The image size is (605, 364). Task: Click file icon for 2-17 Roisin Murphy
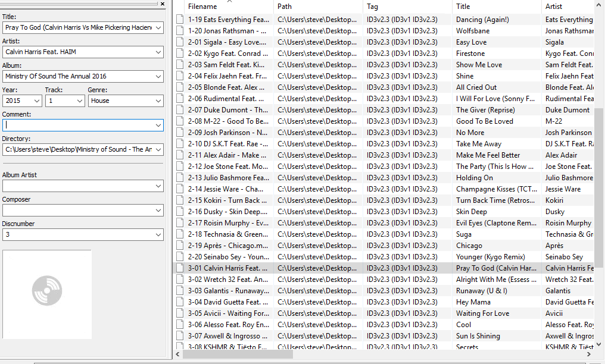pyautogui.click(x=180, y=222)
